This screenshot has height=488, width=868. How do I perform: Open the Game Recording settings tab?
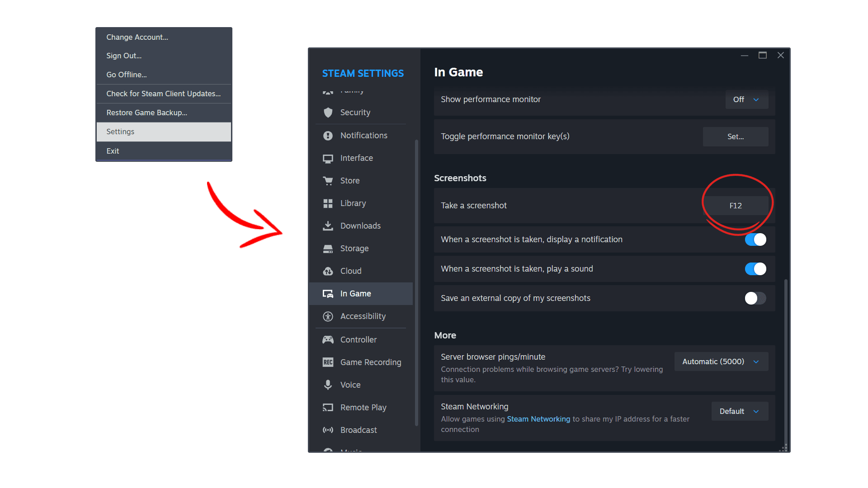pos(361,362)
